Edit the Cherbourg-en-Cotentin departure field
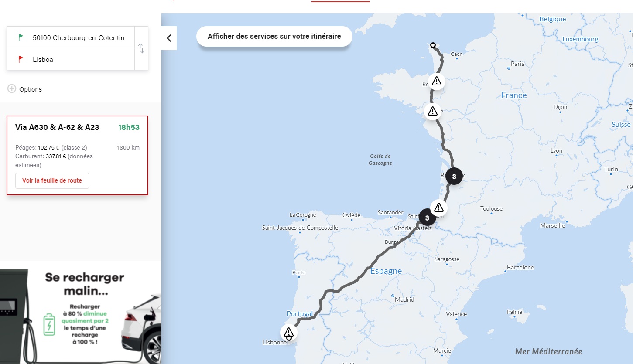Screen dimensions: 633x364 (79, 38)
